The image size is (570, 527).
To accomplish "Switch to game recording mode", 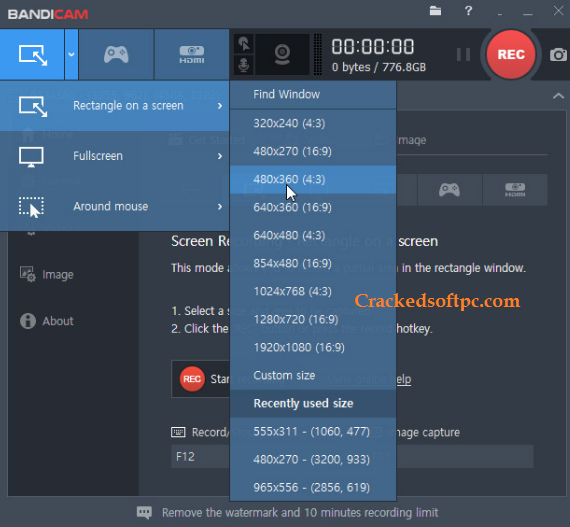I will click(116, 55).
